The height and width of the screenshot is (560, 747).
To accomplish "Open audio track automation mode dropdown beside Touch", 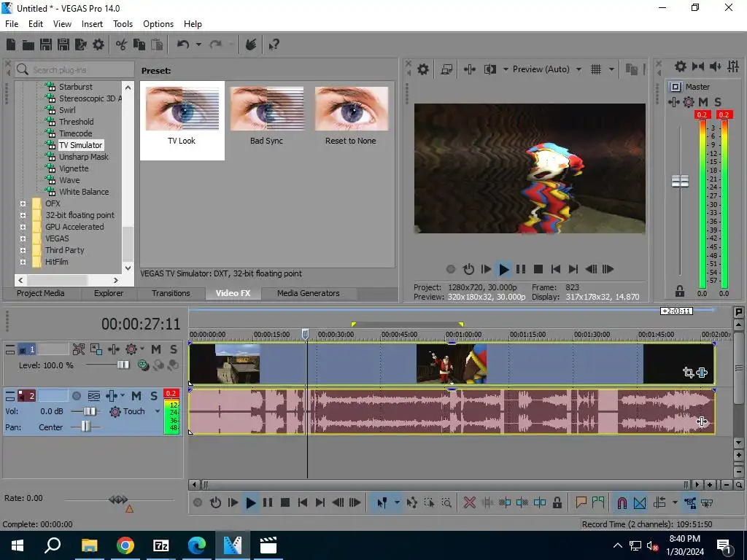I will 158,411.
